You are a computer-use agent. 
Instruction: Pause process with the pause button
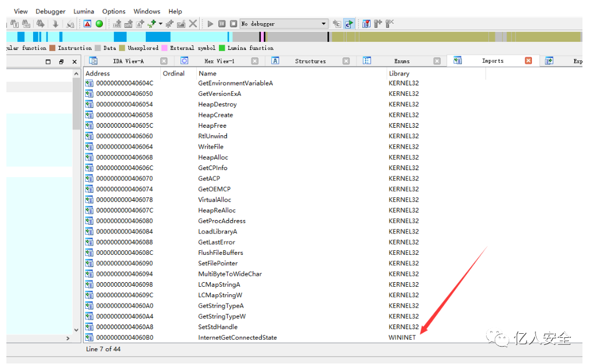pos(222,24)
